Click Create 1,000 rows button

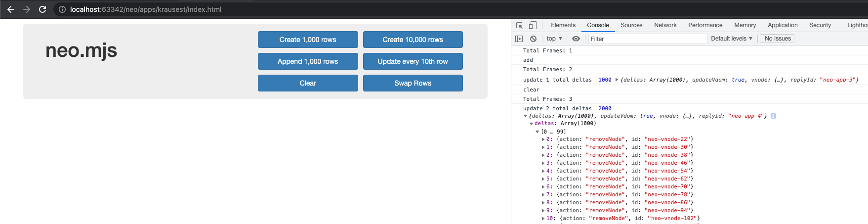[x=308, y=40]
